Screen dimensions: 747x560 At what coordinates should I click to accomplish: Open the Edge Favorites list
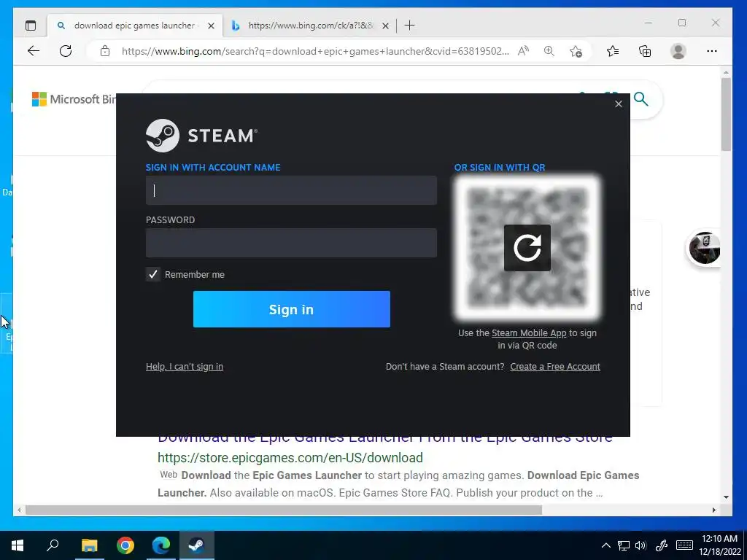pyautogui.click(x=613, y=51)
